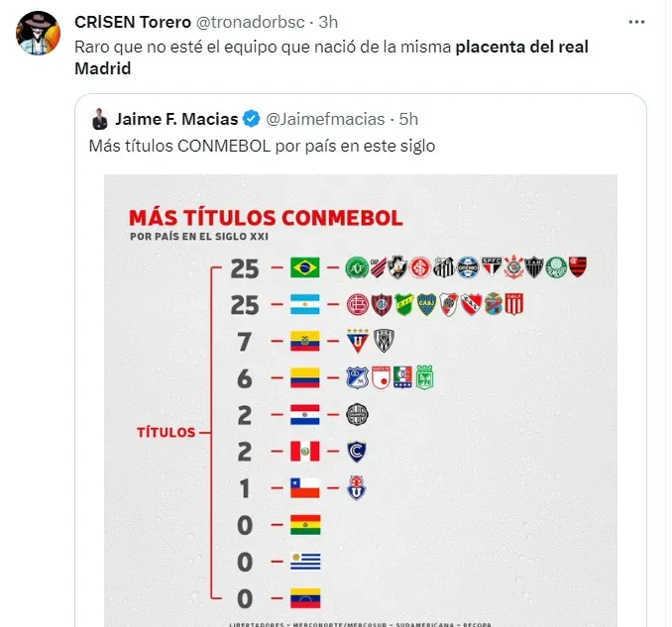
Task: Select the Jaime F. Macias name
Action: pyautogui.click(x=176, y=119)
